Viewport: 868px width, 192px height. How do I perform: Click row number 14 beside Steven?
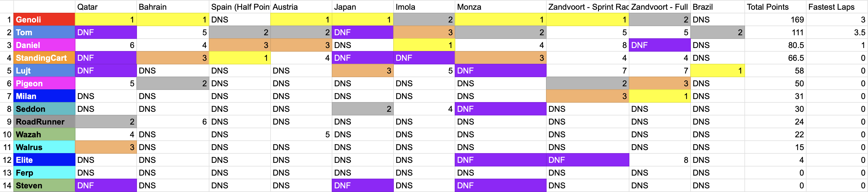coord(7,186)
